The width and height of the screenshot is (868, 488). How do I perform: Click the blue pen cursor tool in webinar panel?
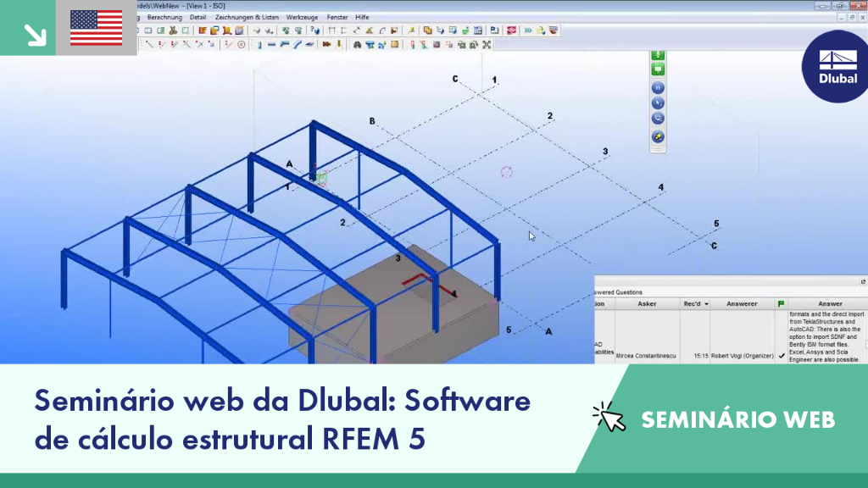[x=658, y=103]
